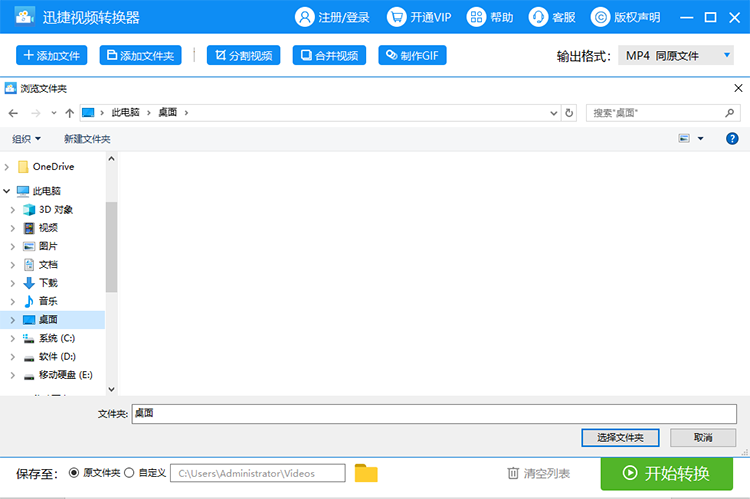This screenshot has width=750, height=499.
Task: Open the 开通VIP shopping cart icon
Action: pos(396,17)
